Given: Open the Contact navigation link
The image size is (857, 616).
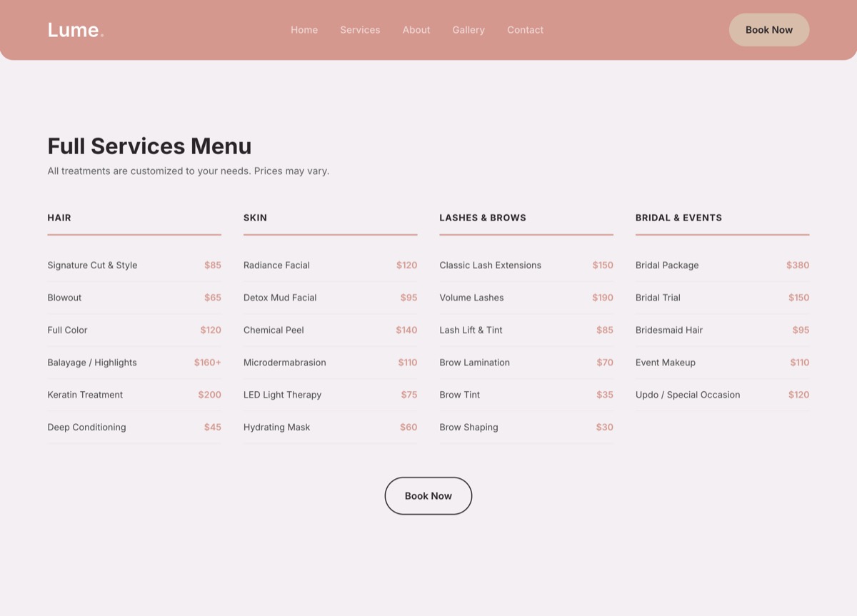Looking at the screenshot, I should click(525, 30).
